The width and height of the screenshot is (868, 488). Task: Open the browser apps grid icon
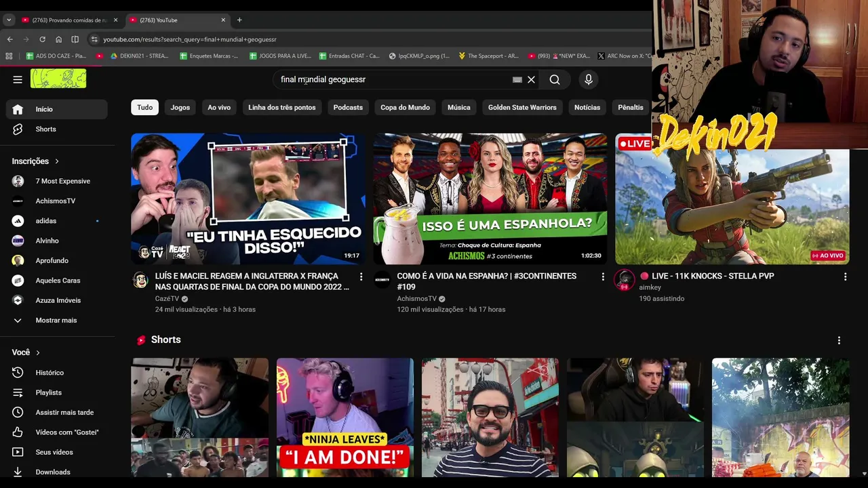click(9, 56)
